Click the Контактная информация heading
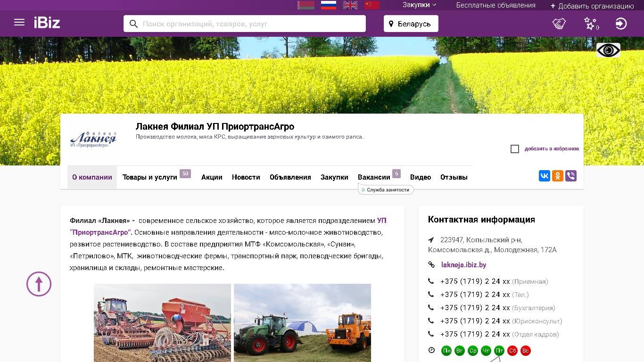Image resolution: width=644 pixels, height=362 pixels. 481,219
